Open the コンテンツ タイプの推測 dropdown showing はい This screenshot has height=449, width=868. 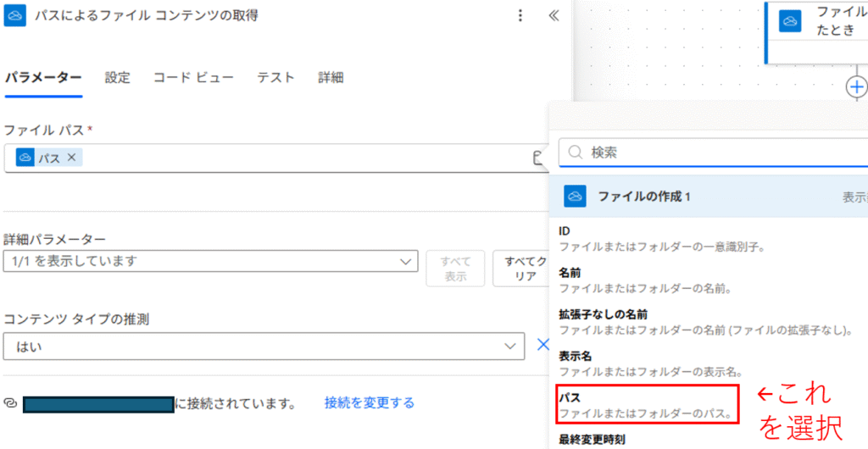click(263, 346)
